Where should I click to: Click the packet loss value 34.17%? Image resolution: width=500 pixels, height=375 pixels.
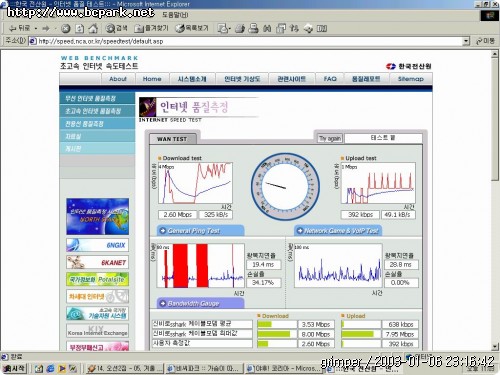(264, 283)
